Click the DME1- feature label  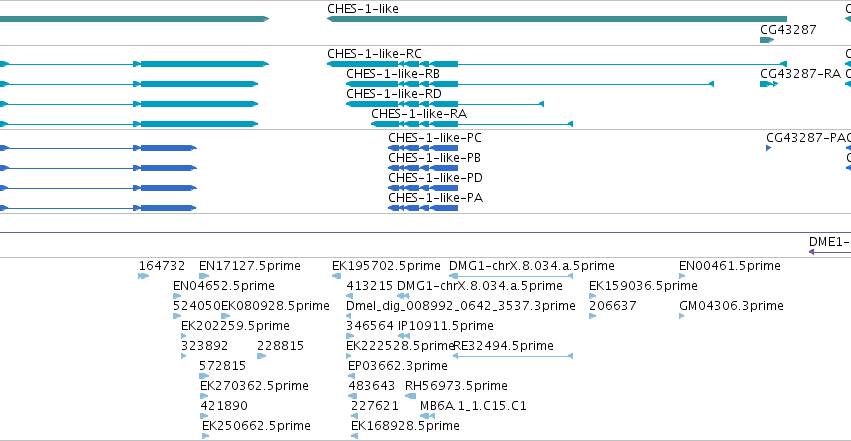(829, 242)
